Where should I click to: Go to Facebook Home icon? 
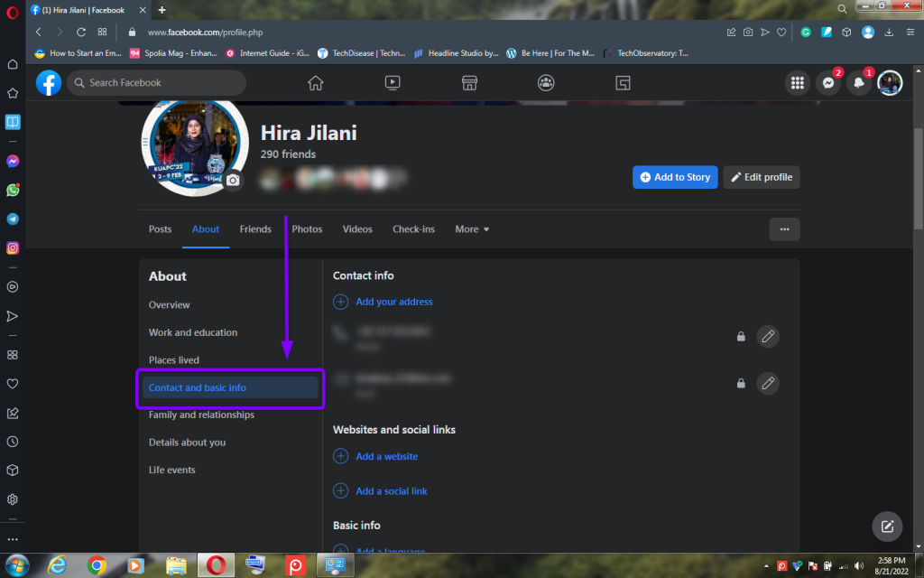(315, 83)
